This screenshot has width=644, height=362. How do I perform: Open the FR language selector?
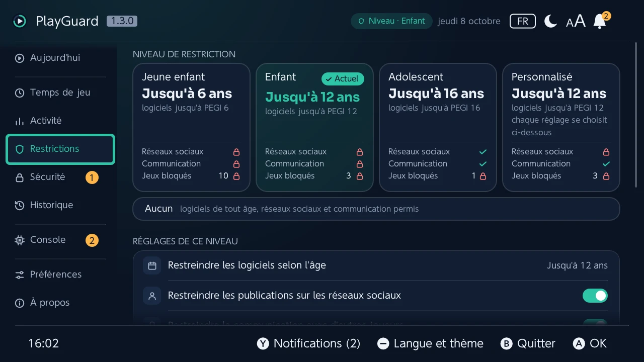[523, 21]
